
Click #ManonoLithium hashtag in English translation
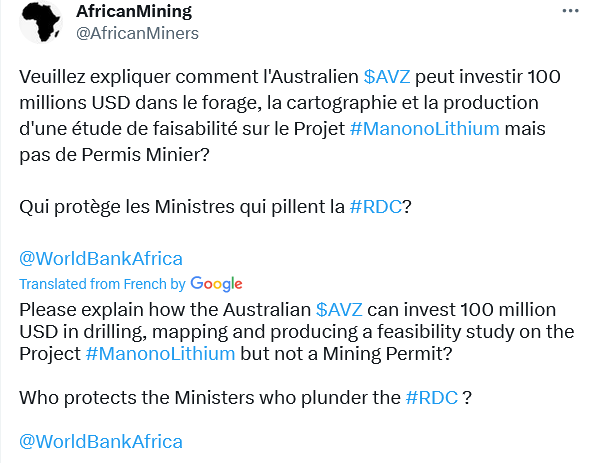click(160, 354)
